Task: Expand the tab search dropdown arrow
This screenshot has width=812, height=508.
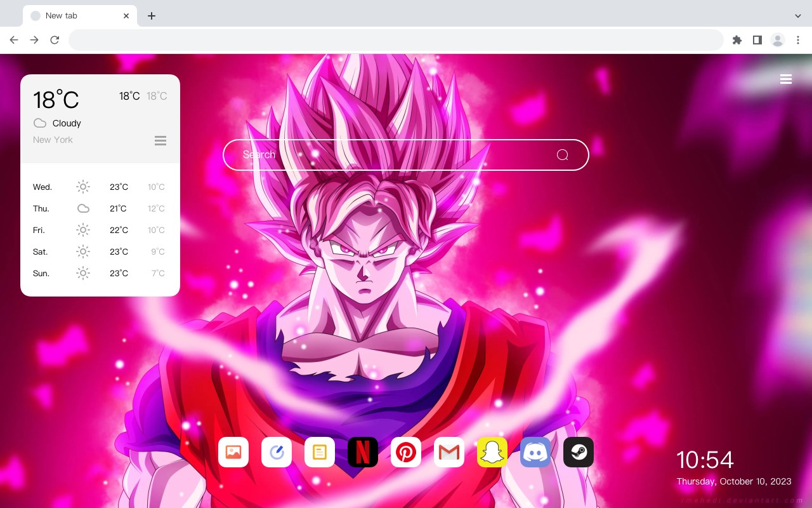Action: tap(798, 15)
